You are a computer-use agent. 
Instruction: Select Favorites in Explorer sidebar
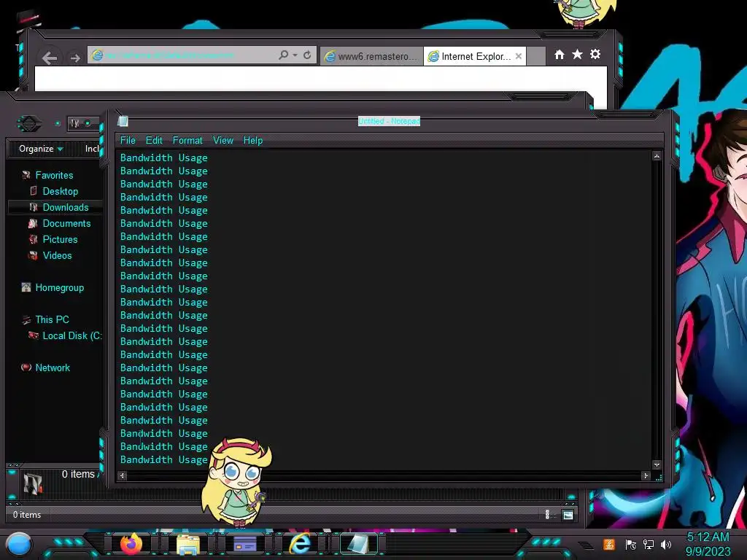54,175
